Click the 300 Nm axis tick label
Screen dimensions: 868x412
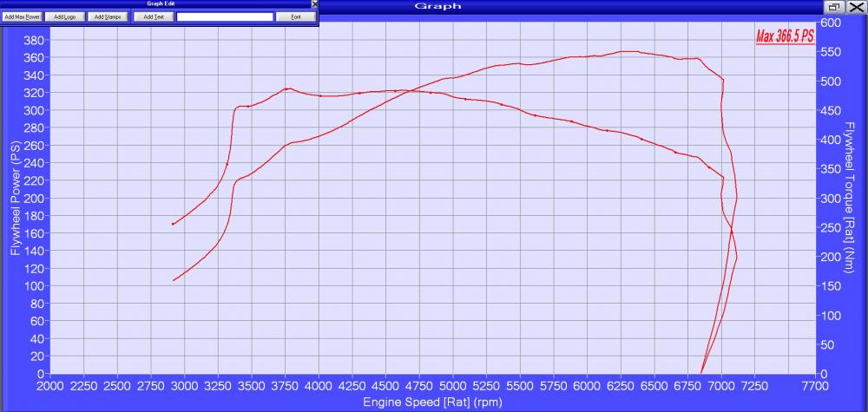click(x=831, y=198)
